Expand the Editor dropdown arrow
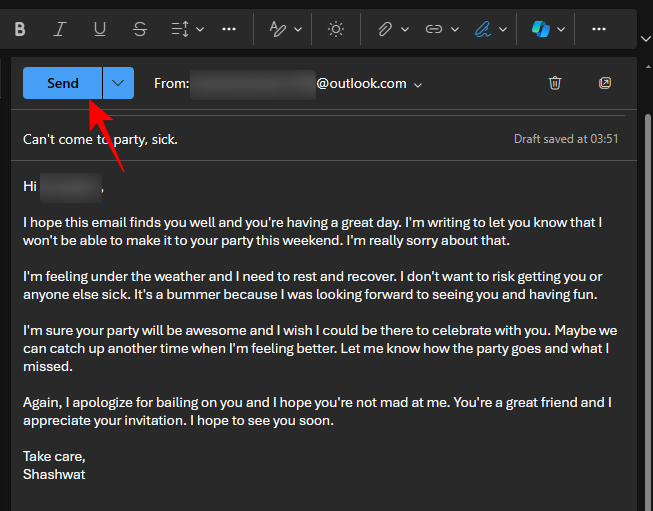Screen dimensions: 653x511 pyautogui.click(x=298, y=29)
